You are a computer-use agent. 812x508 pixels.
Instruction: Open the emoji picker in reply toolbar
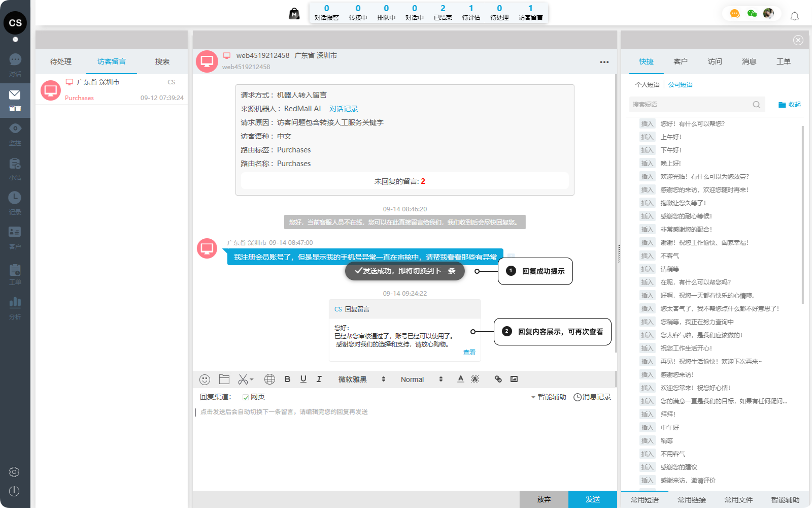click(x=205, y=379)
